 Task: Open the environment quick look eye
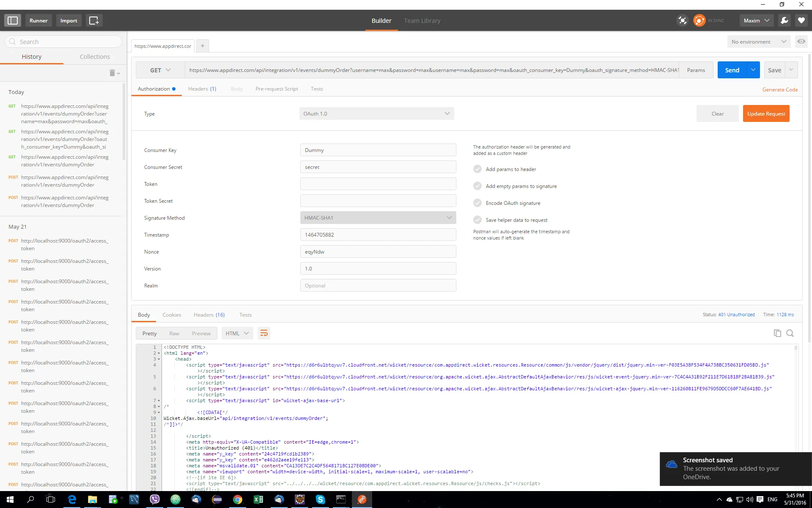(x=801, y=41)
